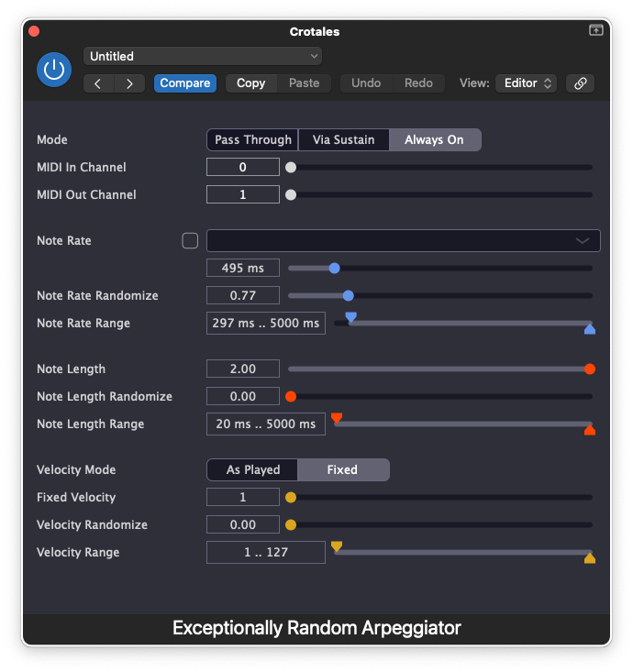Click the Crotales window title
Screen dimensions: 633x672
click(315, 32)
